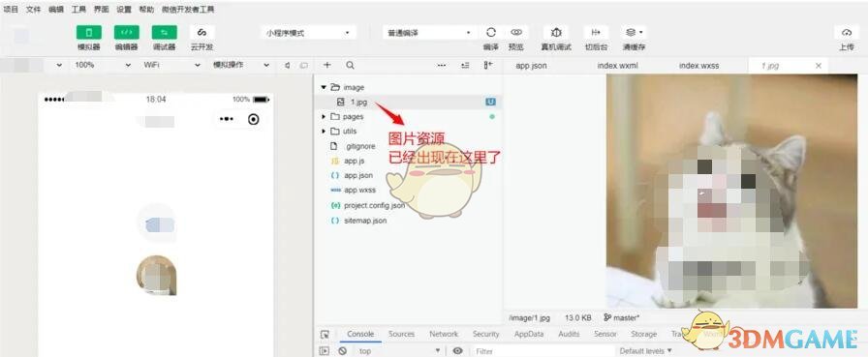The image size is (868, 357).
Task: Select the Sensor devtools tab
Action: (605, 335)
